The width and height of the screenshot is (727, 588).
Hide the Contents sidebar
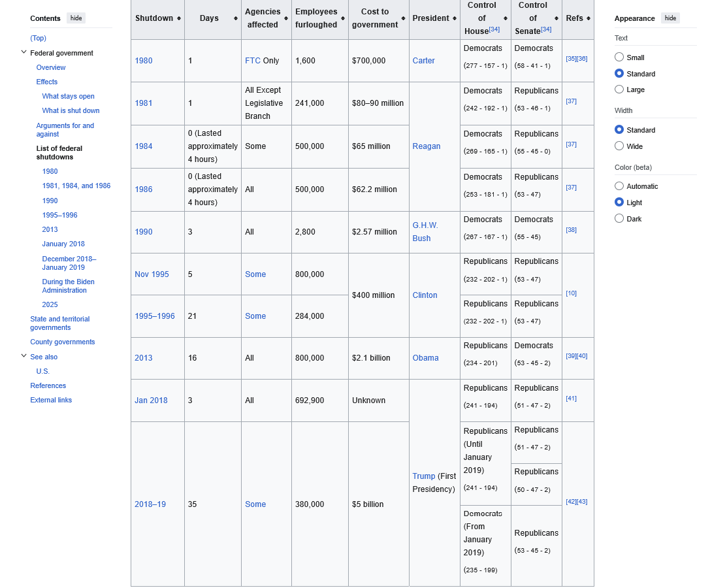point(76,18)
